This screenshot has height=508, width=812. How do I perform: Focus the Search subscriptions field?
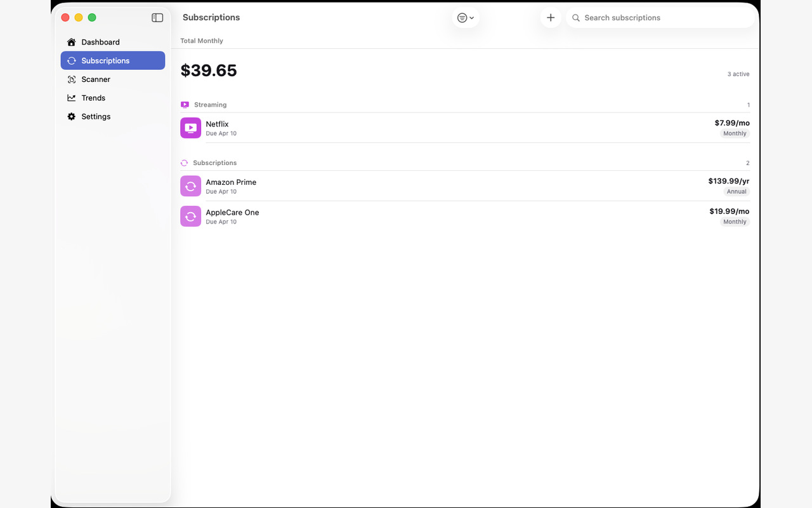tap(661, 18)
